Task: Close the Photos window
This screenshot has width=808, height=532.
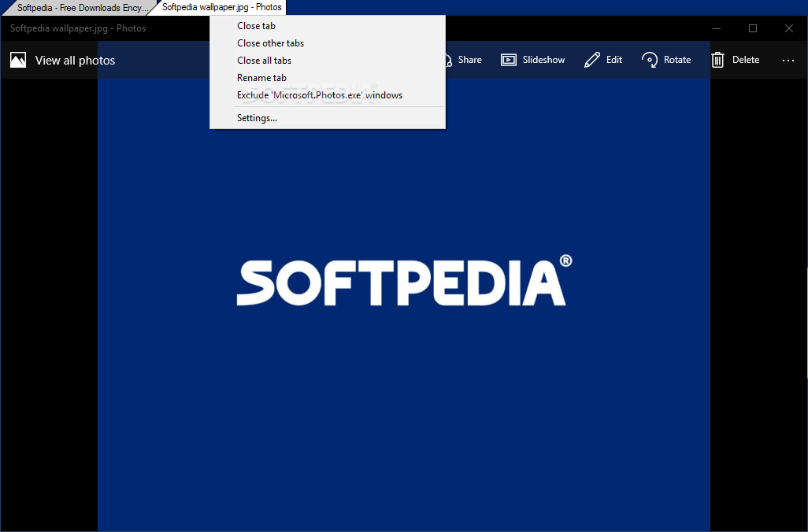Action: [789, 28]
